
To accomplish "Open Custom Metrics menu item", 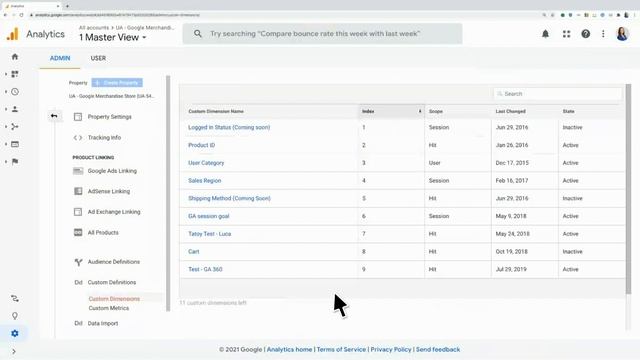I will pos(109,308).
